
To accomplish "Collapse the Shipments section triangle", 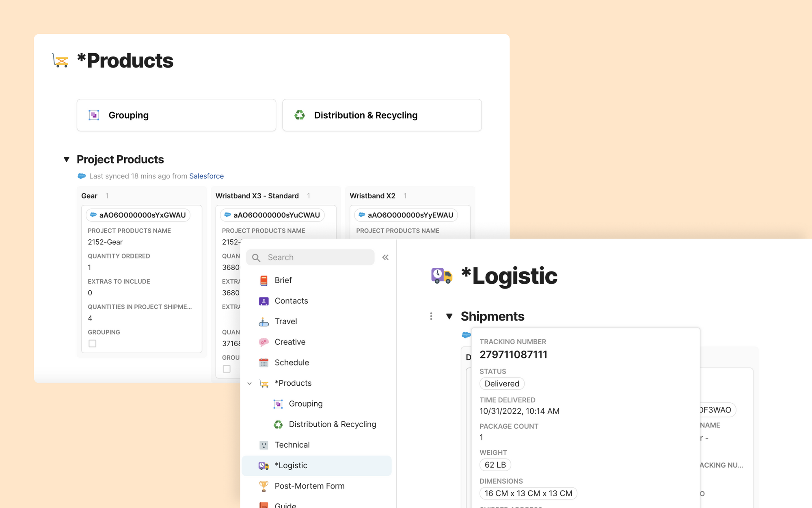I will coord(449,316).
